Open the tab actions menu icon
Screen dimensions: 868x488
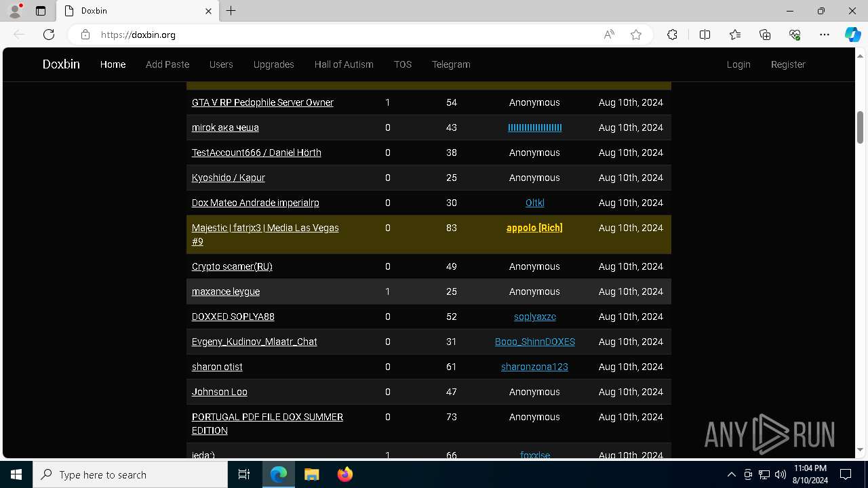41,11
